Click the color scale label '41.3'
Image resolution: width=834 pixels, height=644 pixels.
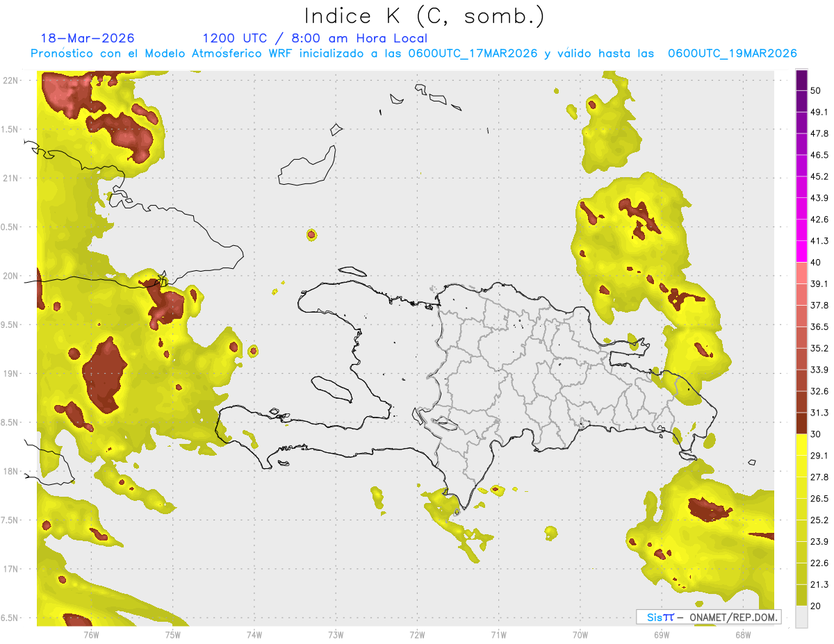820,241
